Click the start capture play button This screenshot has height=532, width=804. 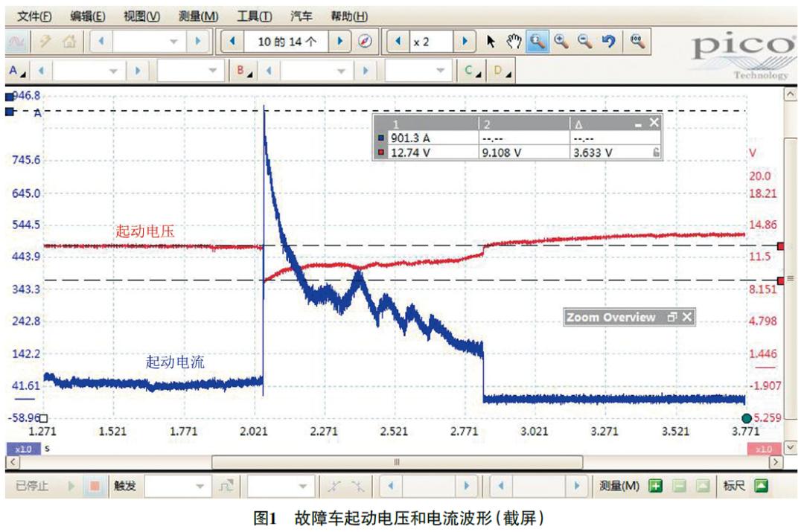coord(71,485)
